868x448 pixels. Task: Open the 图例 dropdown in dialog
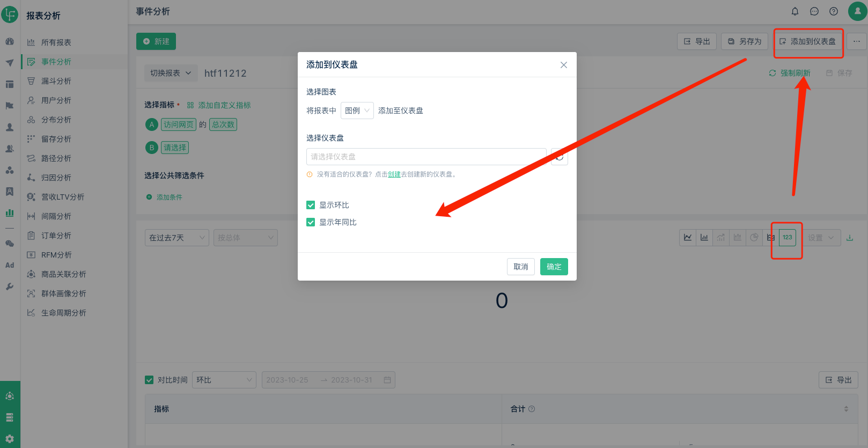(357, 111)
